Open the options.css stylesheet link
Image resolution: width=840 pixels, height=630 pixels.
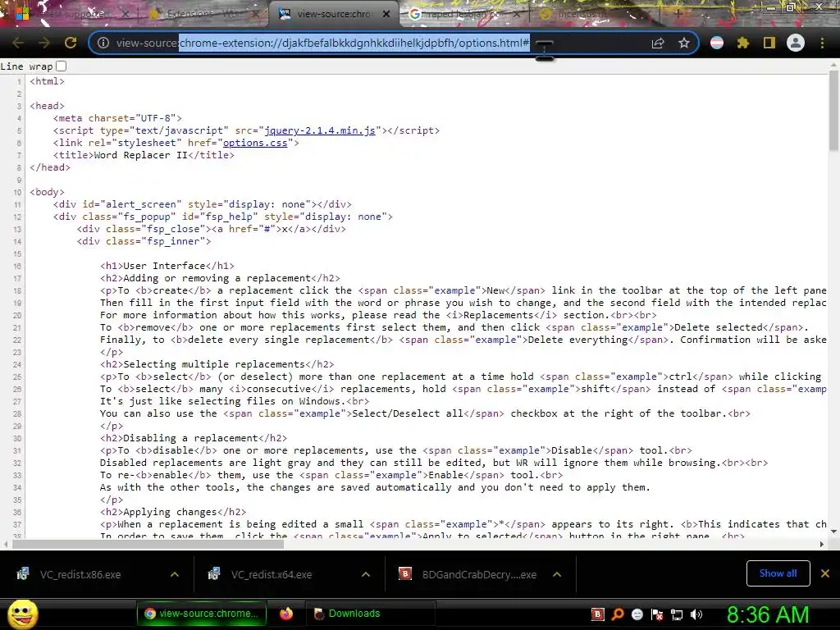coord(255,143)
